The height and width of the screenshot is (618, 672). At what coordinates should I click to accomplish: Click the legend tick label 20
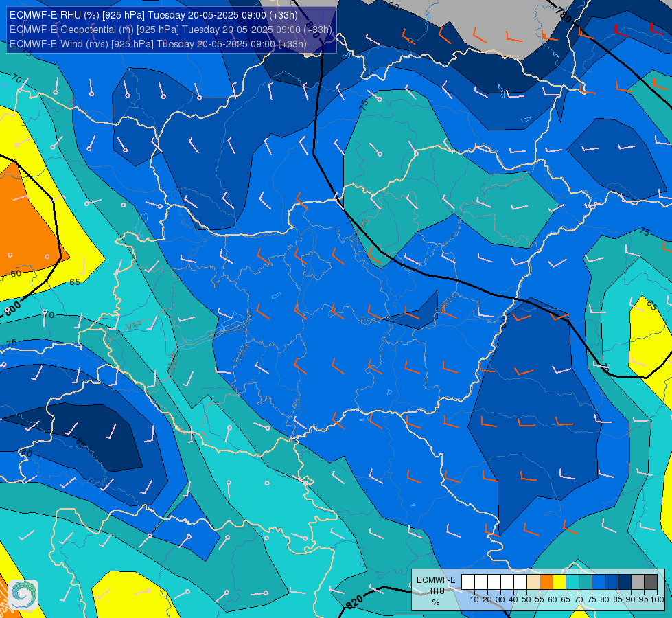point(487,599)
